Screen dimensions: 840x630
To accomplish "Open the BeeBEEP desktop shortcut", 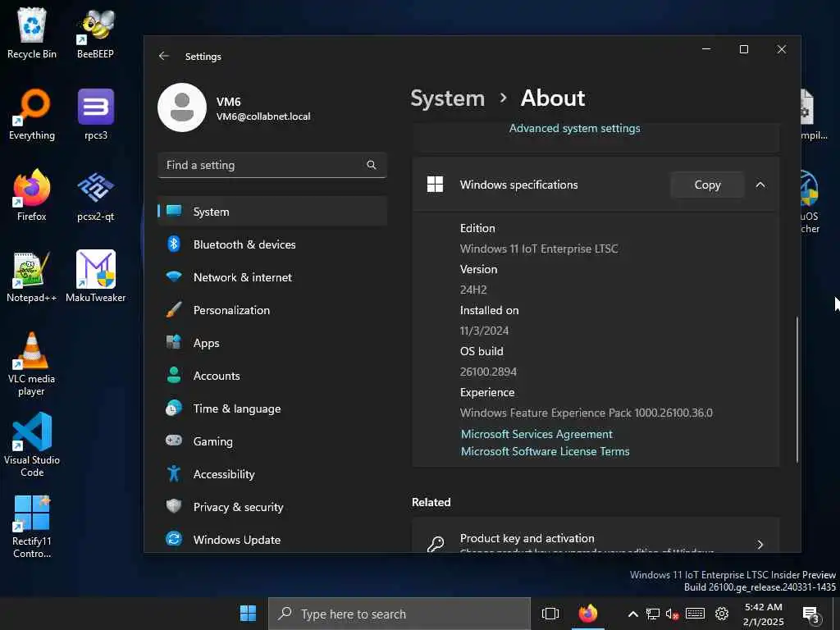I will [95, 32].
